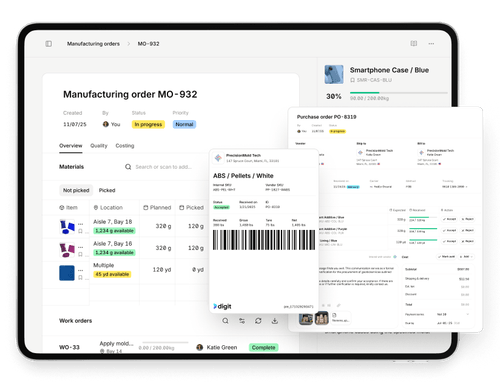Click the Materials search magnifier icon
This screenshot has height=384, width=500.
128,167
